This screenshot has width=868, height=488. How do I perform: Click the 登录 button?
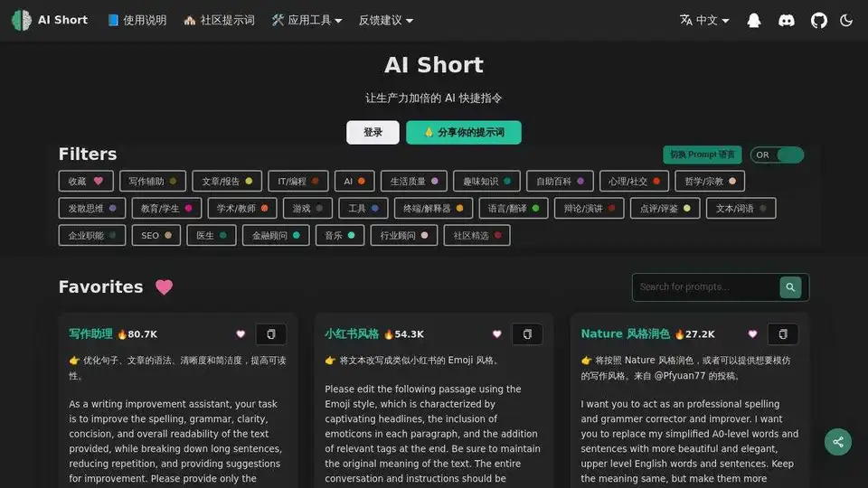pyautogui.click(x=373, y=133)
